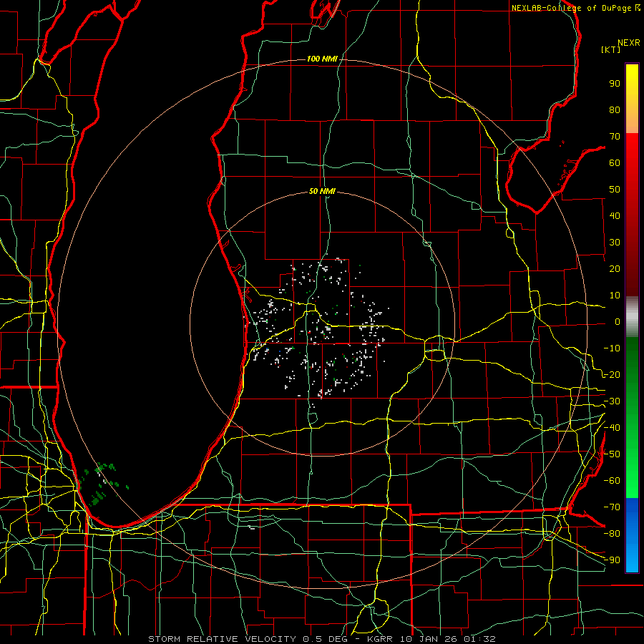Image resolution: width=644 pixels, height=644 pixels.
Task: Click the "50 NMI" range ring label
Action: click(x=322, y=191)
